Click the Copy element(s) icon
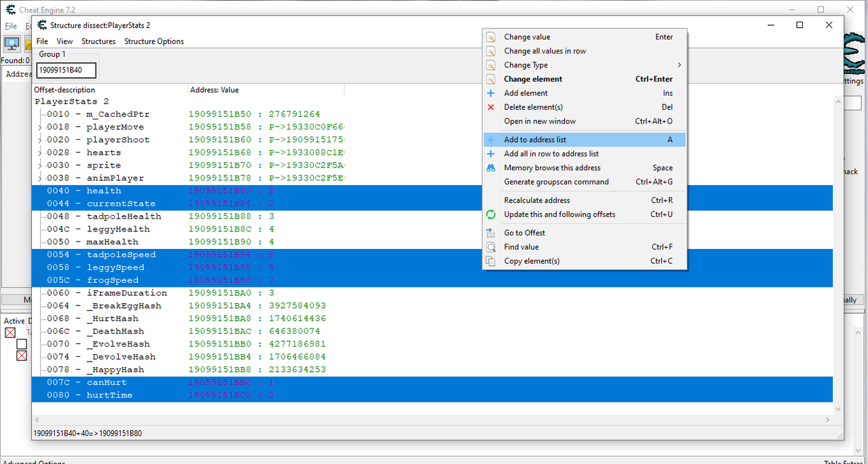The width and height of the screenshot is (868, 464). pyautogui.click(x=491, y=261)
